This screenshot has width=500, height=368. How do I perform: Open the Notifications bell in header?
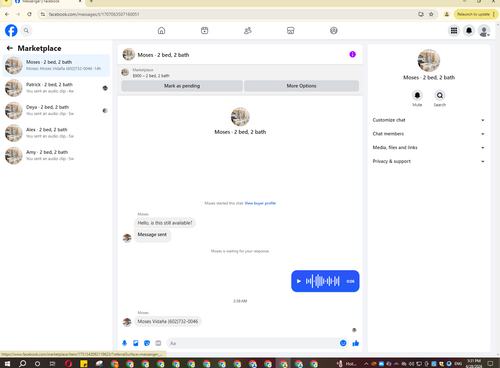pos(469,31)
